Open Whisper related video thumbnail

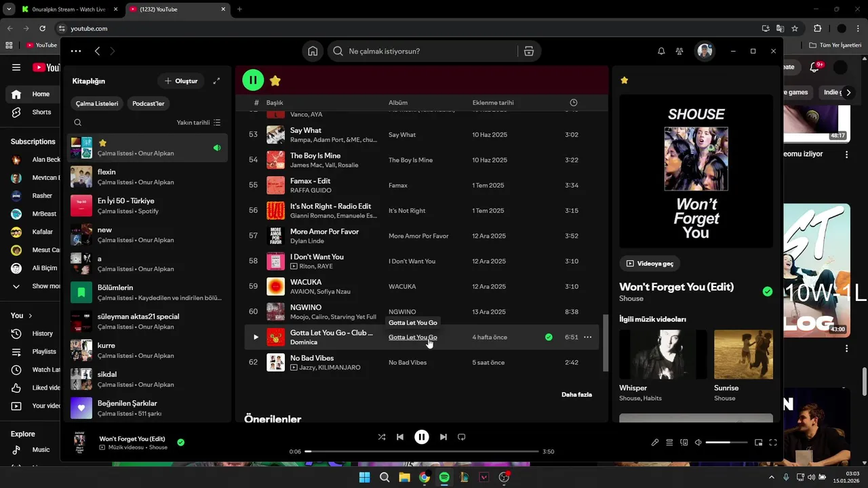click(x=663, y=354)
